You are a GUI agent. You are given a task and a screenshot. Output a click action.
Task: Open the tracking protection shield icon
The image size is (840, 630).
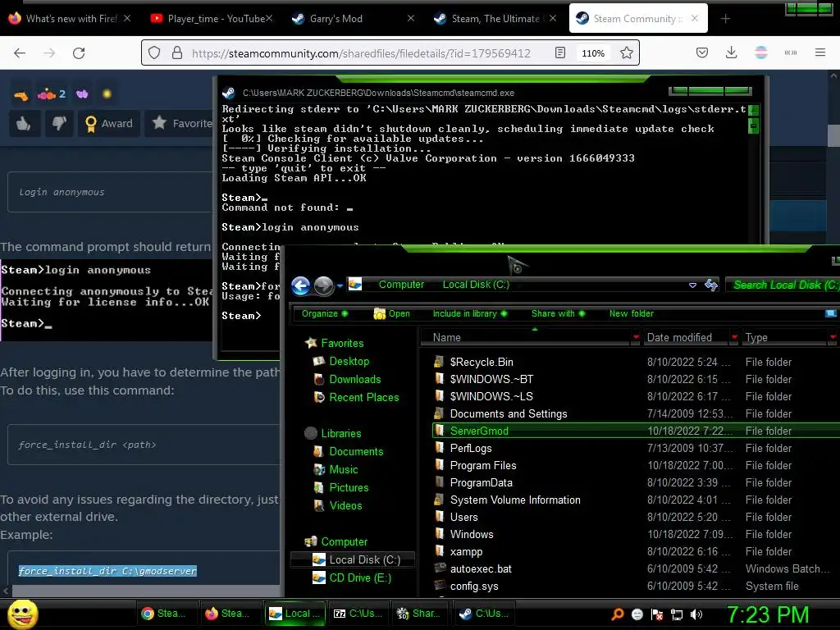coord(154,52)
